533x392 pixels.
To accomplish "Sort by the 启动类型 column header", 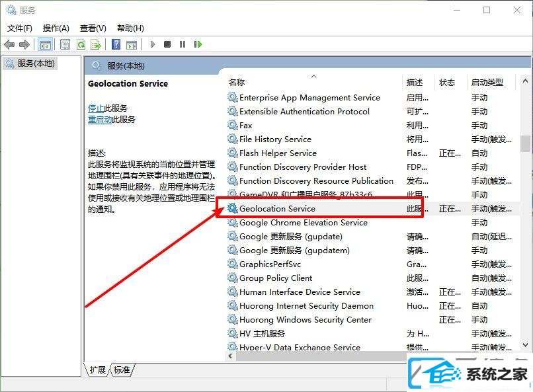I will click(487, 82).
